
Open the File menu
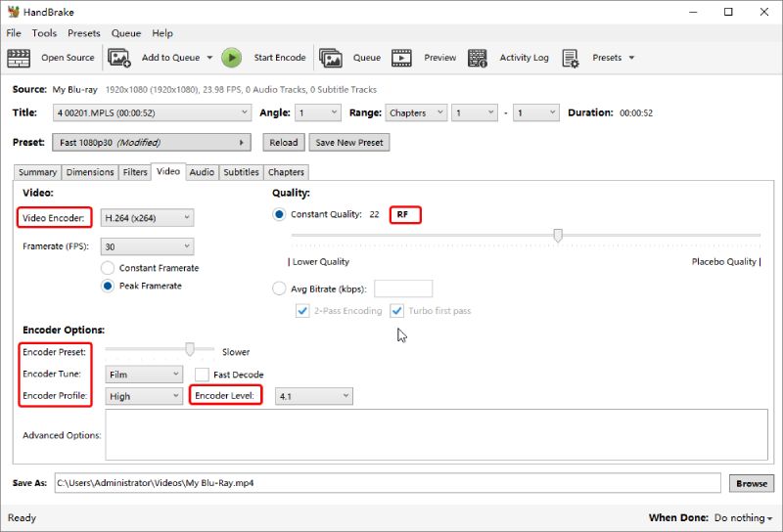pos(14,33)
